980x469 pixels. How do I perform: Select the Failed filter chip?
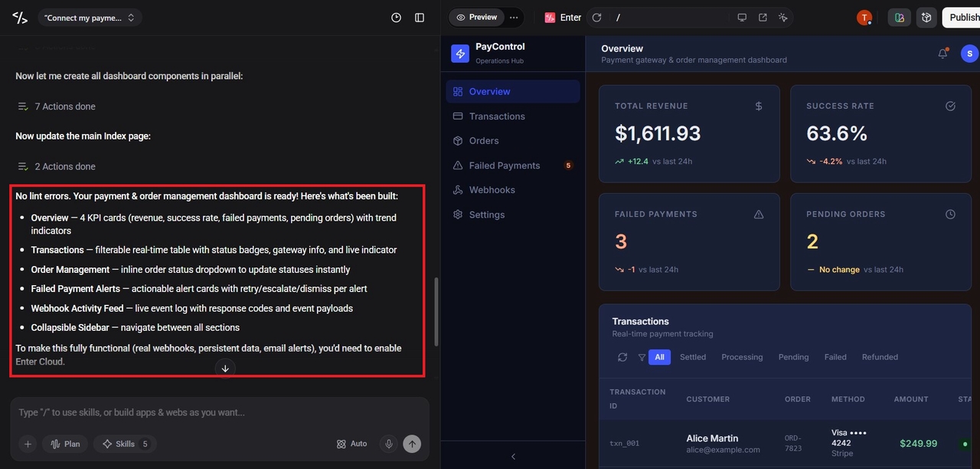[x=835, y=357]
